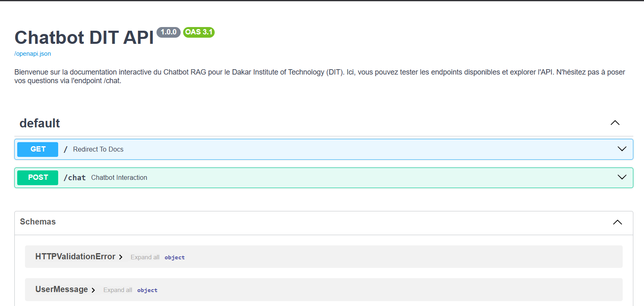Click Expand all for UserMessage
The image size is (644, 306).
pos(118,290)
